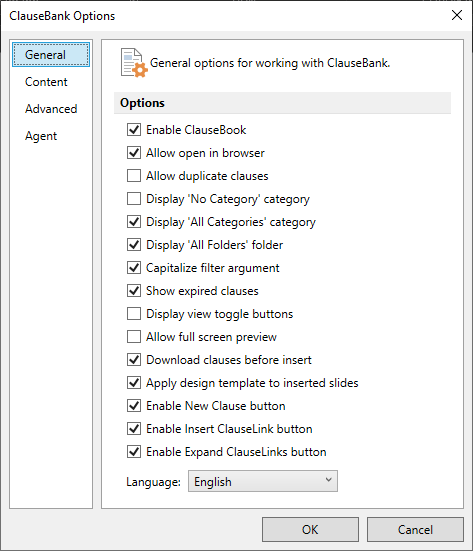This screenshot has height=551, width=473.
Task: Tick Display 'No Category' category
Action: (x=134, y=199)
